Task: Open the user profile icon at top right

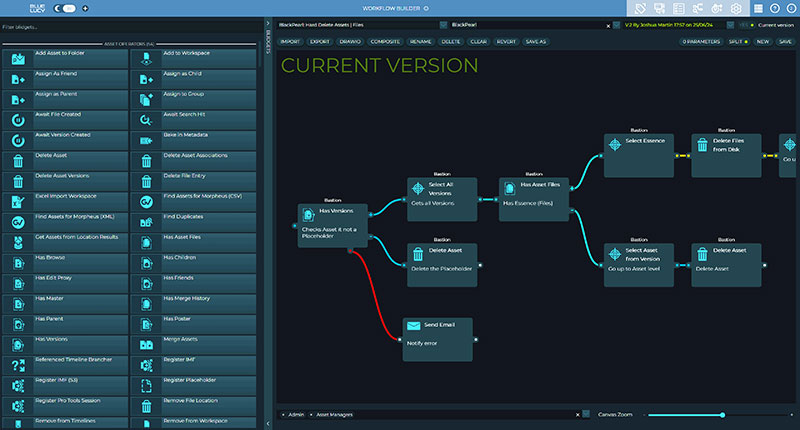Action: click(x=791, y=8)
